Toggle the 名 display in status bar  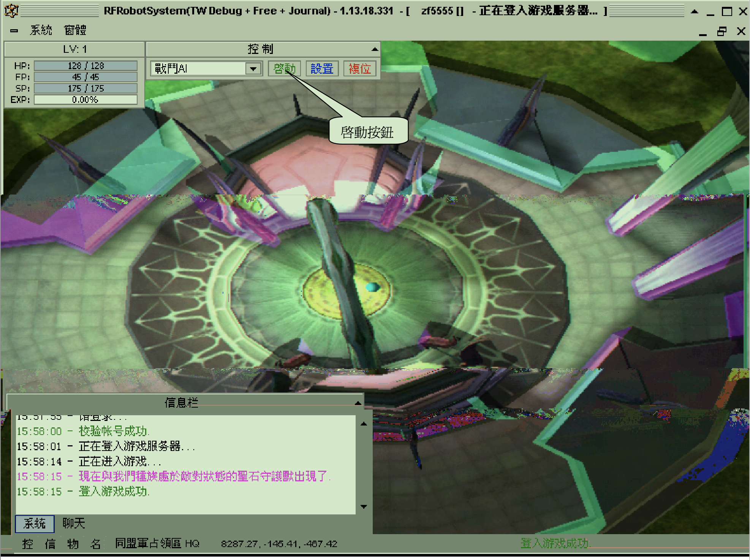click(x=95, y=544)
